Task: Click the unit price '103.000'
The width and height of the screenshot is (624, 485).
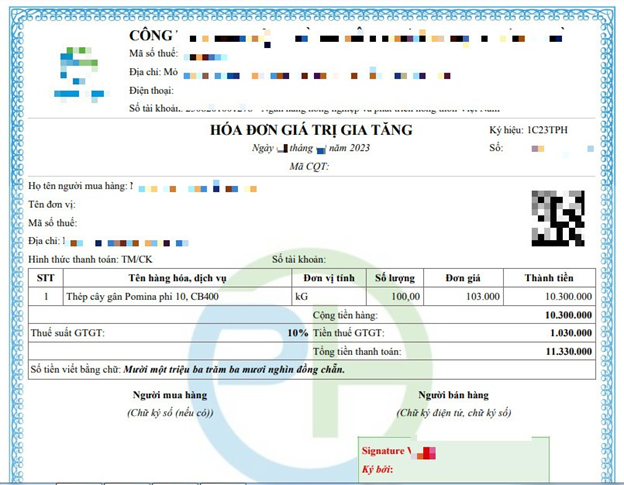Action: tap(483, 296)
